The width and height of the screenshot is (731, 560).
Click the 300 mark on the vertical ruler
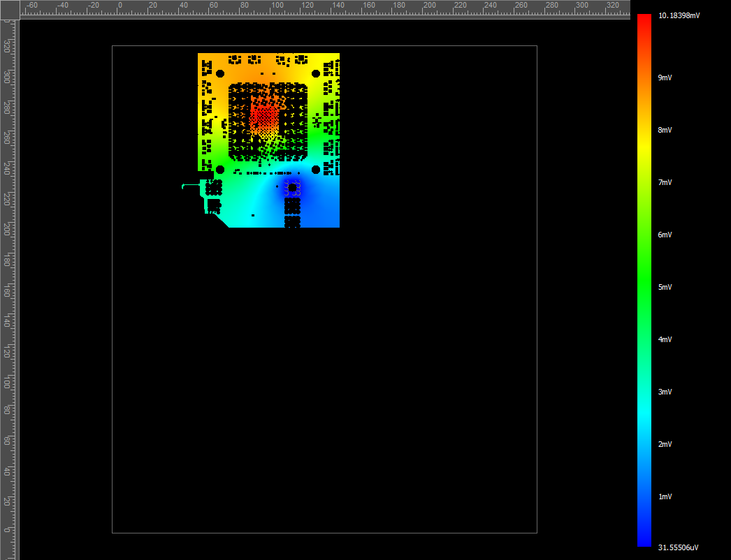coord(6,77)
